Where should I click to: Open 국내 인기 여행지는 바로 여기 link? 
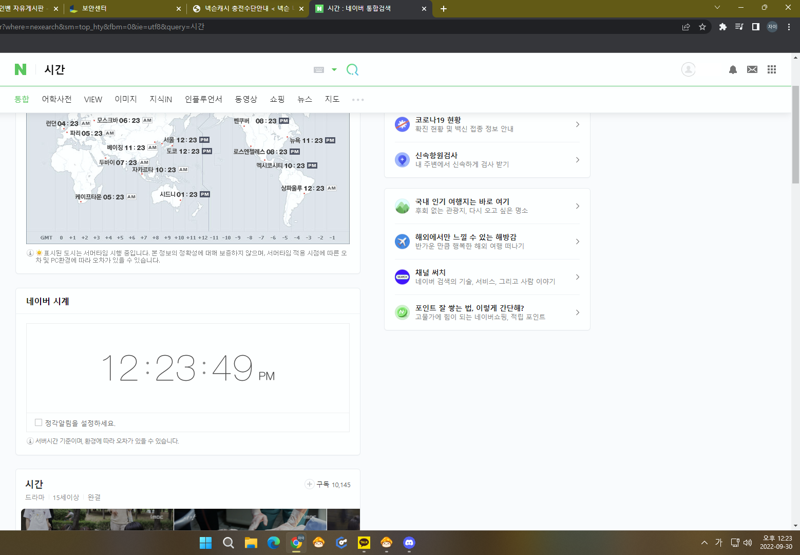point(462,201)
